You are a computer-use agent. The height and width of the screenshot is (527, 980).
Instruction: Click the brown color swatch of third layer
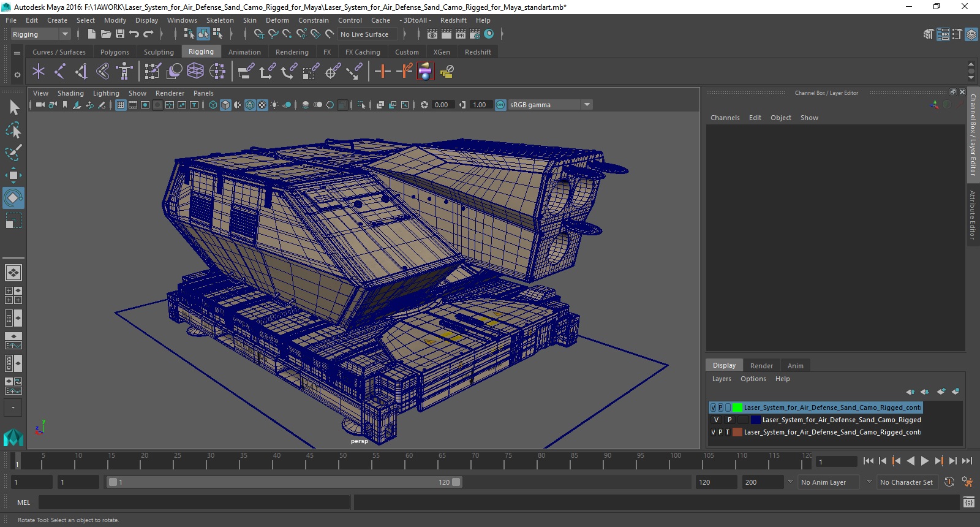click(x=737, y=432)
